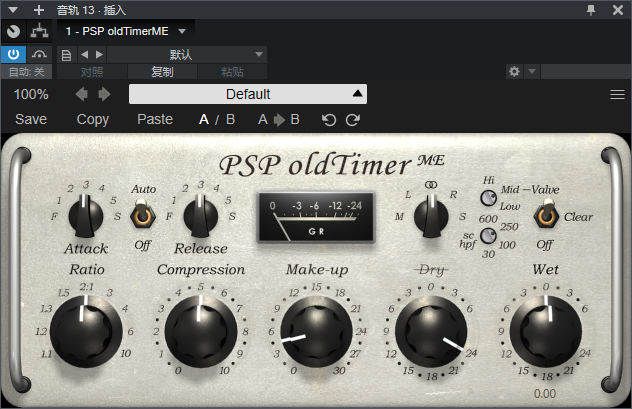Click Save in the plugin toolbar

click(x=31, y=119)
